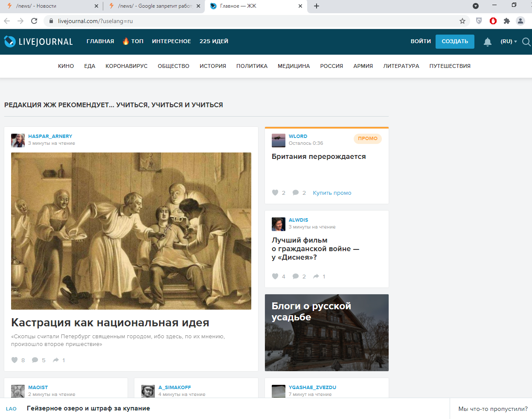The image size is (532, 419).
Task: Open the A_SIMAKOFF username link
Action: (175, 387)
